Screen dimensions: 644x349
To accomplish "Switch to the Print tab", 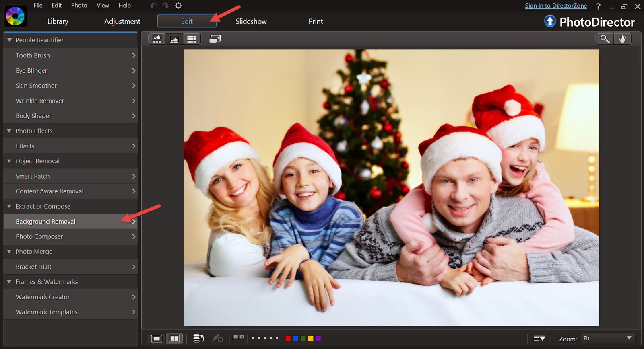I will pos(316,21).
